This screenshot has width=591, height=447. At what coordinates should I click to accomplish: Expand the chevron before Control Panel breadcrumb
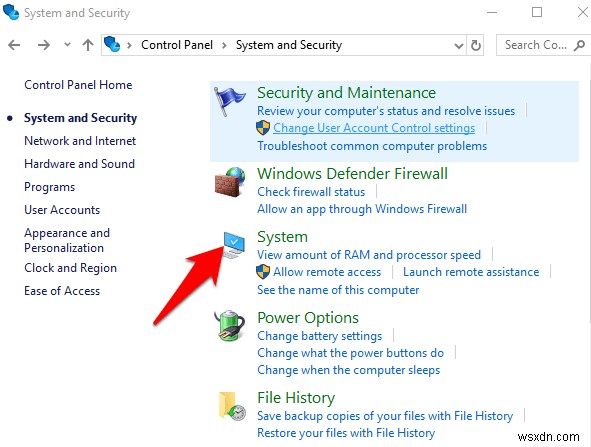tap(129, 46)
